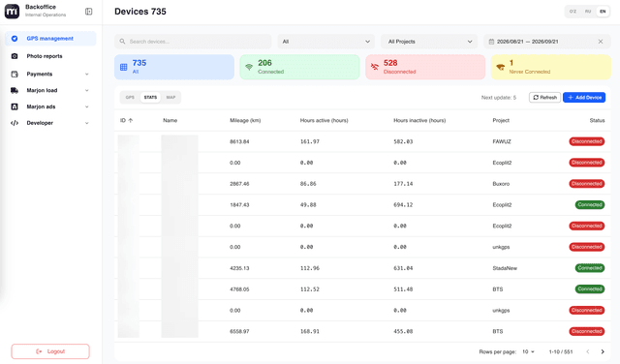This screenshot has width=620, height=364.
Task: Filter by the 1 Never Connected card
Action: click(x=551, y=67)
